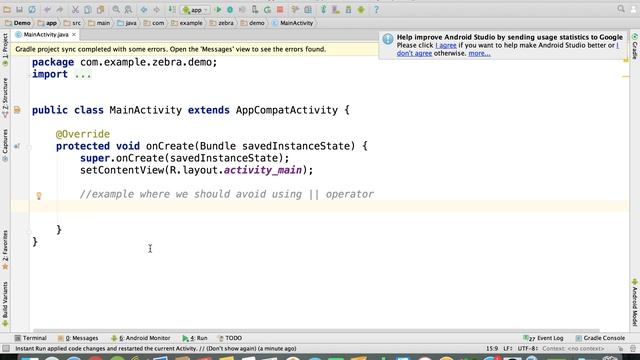Select the app breadcrumb module
This screenshot has width=640, height=360.
(x=47, y=23)
